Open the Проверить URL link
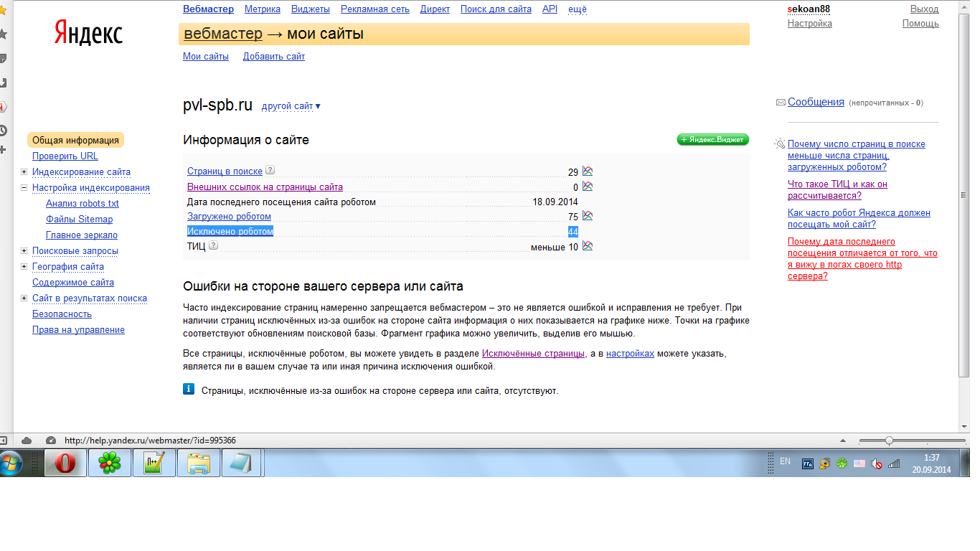This screenshot has height=551, width=980. [x=65, y=156]
